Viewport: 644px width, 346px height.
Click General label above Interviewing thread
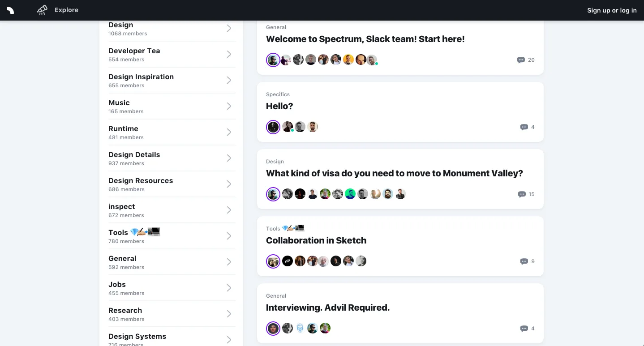(276, 296)
